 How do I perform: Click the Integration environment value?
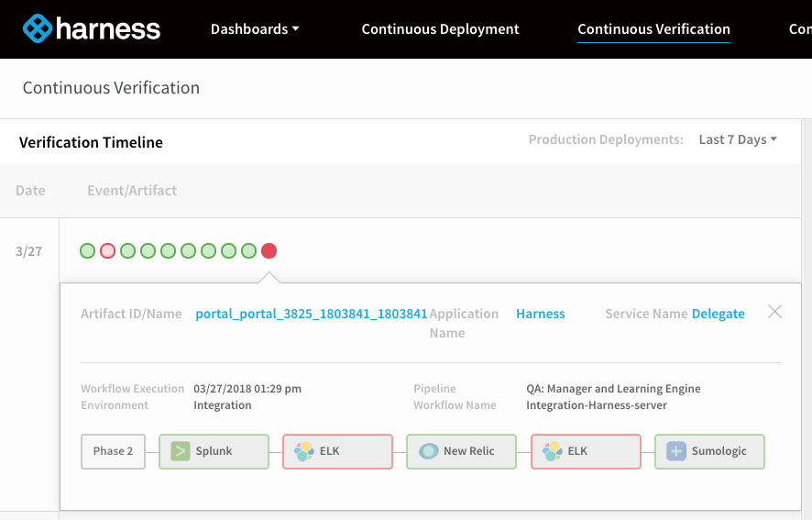point(223,405)
